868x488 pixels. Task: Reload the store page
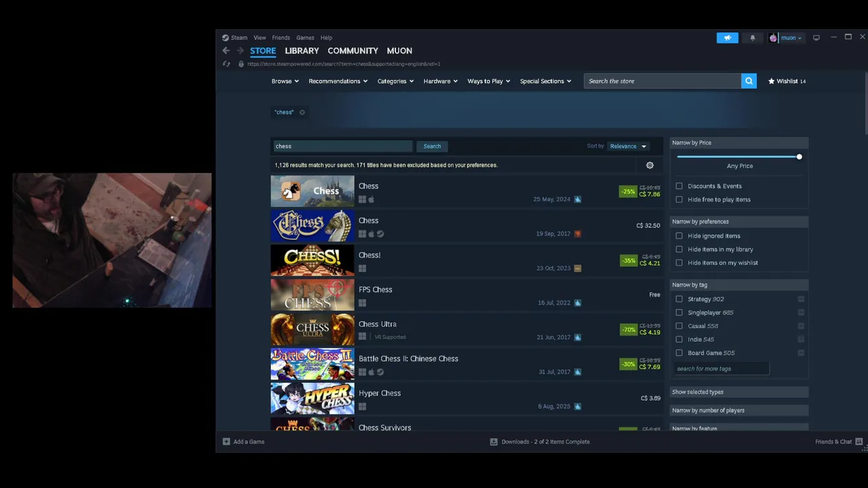tap(226, 64)
